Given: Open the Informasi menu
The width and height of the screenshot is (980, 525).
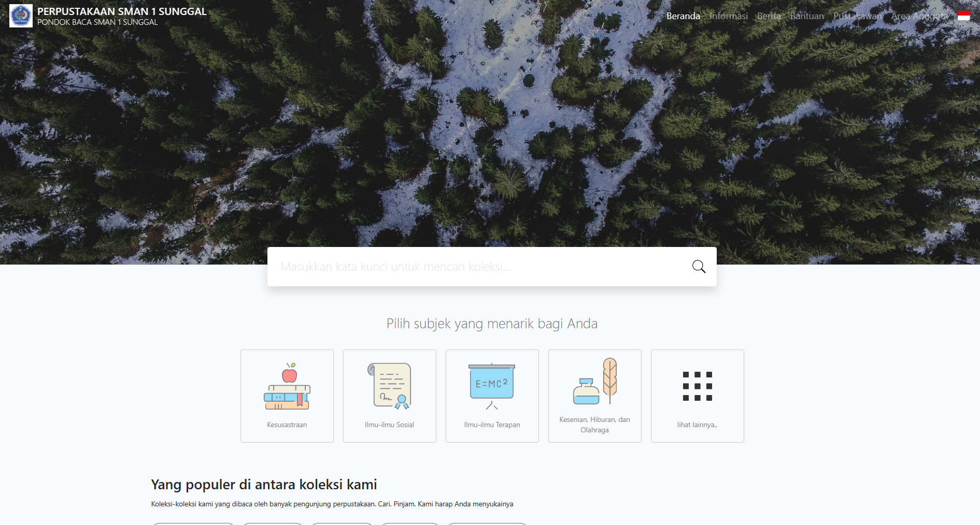Looking at the screenshot, I should point(729,16).
